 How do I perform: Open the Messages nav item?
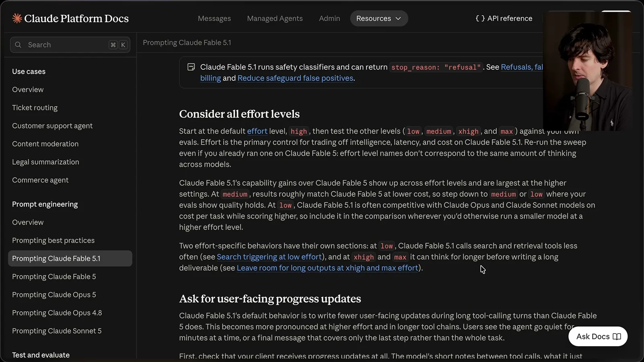click(x=214, y=19)
